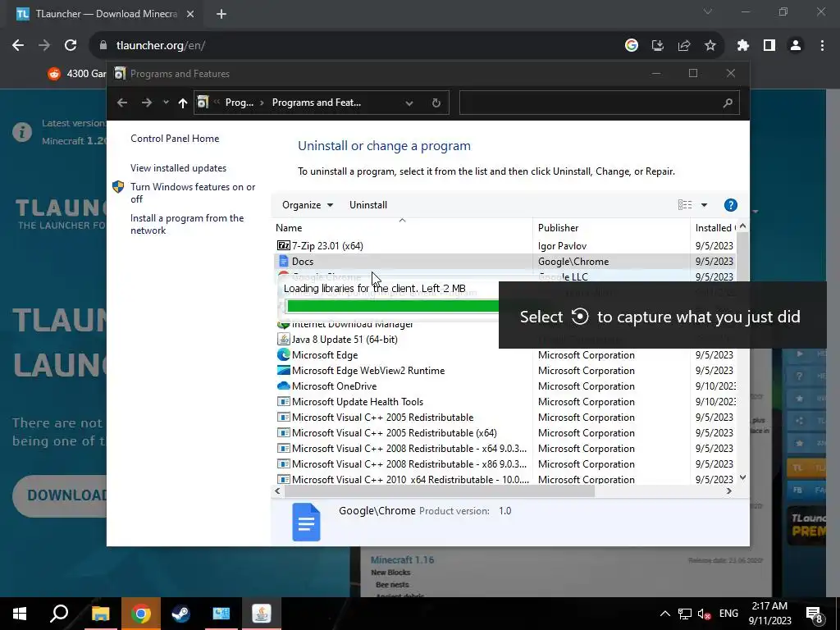This screenshot has height=630, width=840.
Task: Select 7-Zip 23.01 (x64) entry
Action: 327,246
